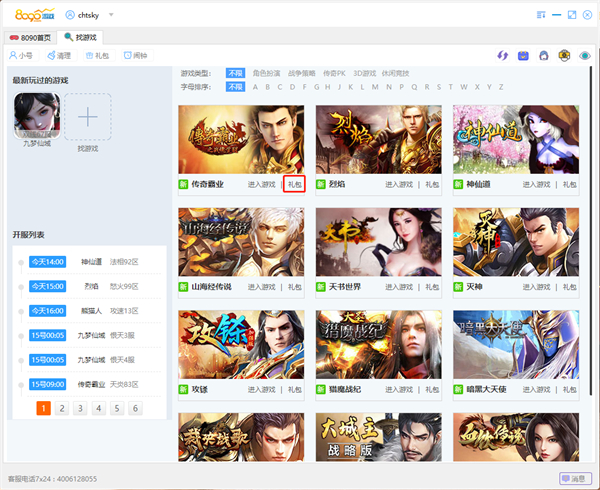Click 礼包 for 神仙道 game card
600x490 pixels.
tap(569, 184)
